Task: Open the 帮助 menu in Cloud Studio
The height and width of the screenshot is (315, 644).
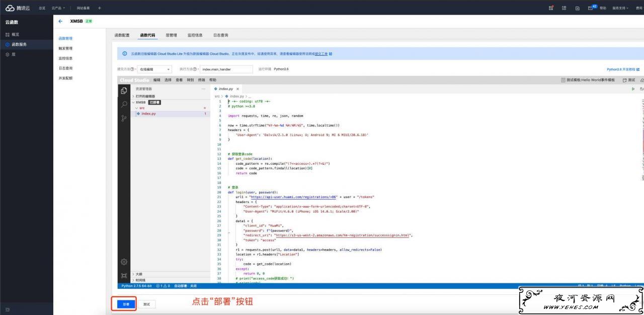Action: click(x=213, y=80)
